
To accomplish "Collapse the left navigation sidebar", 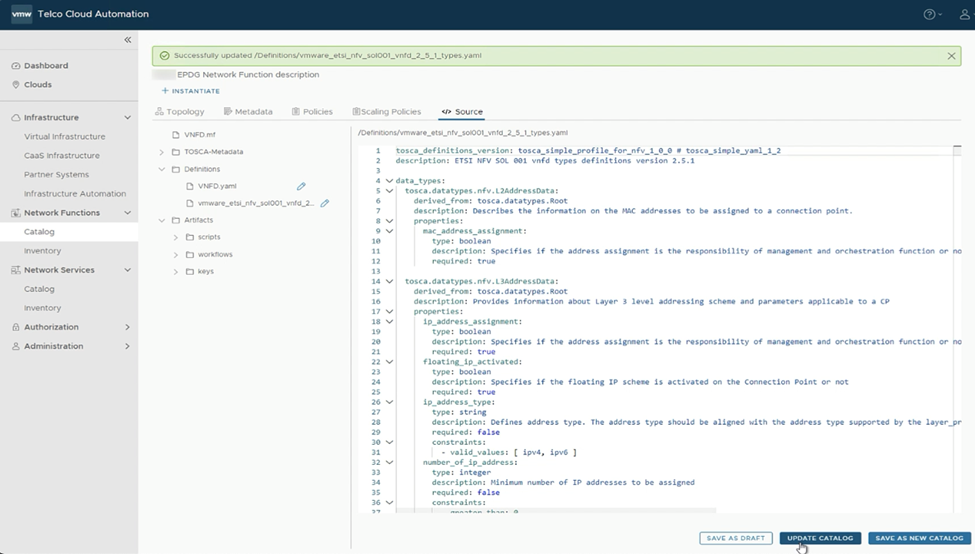I will (x=127, y=40).
